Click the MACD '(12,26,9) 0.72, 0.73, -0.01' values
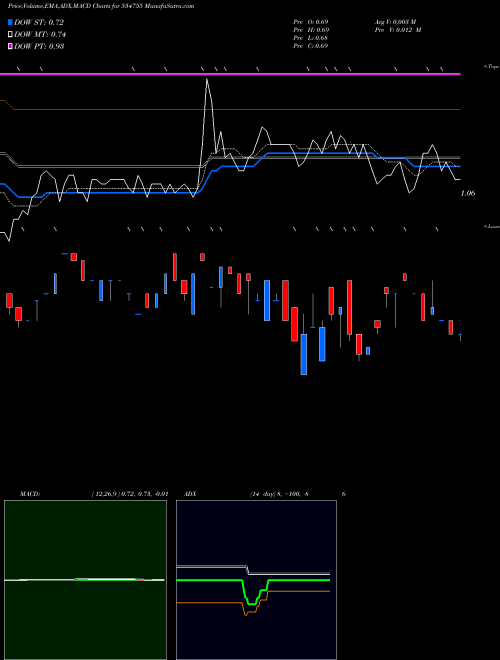 point(130,494)
